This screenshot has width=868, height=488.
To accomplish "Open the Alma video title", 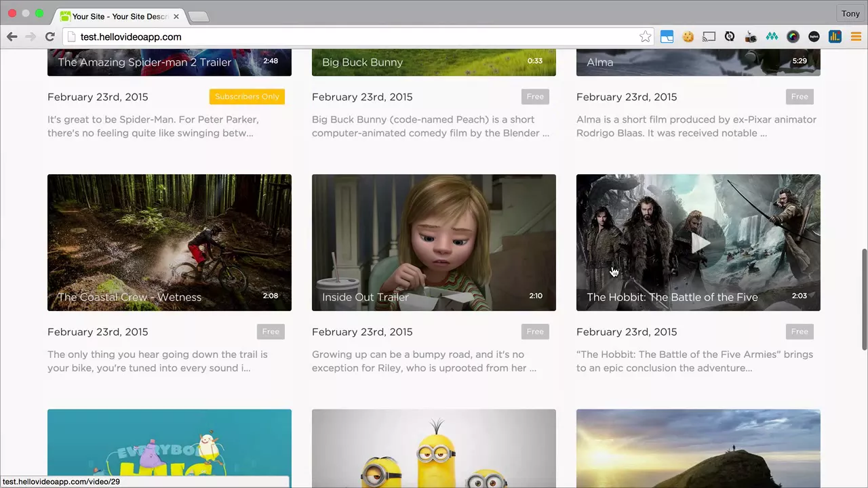I will coord(599,62).
